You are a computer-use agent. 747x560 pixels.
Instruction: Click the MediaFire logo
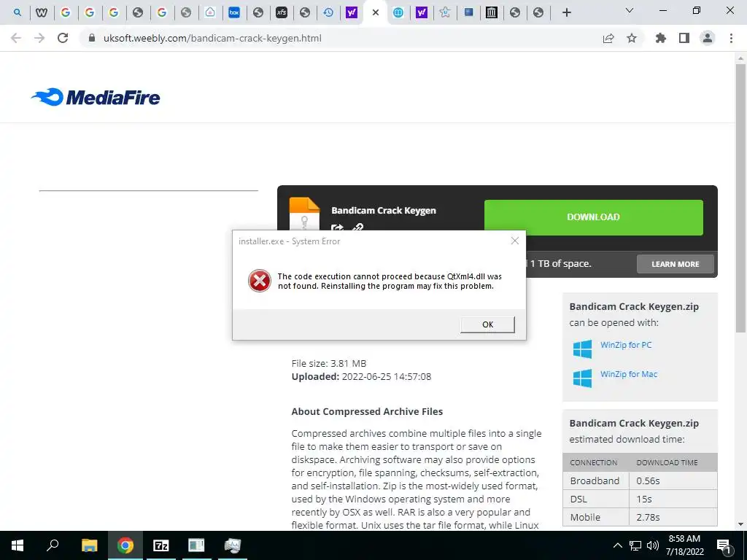point(96,97)
